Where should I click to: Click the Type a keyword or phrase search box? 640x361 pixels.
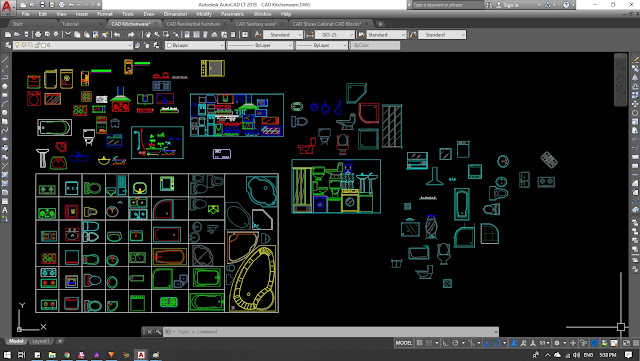click(x=448, y=5)
